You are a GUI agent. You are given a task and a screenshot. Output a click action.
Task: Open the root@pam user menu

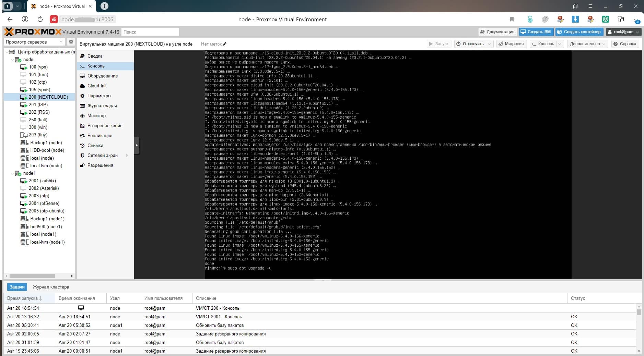click(623, 32)
